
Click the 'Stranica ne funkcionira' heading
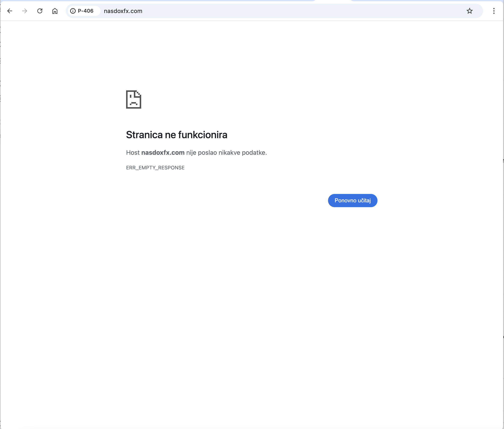pos(177,135)
